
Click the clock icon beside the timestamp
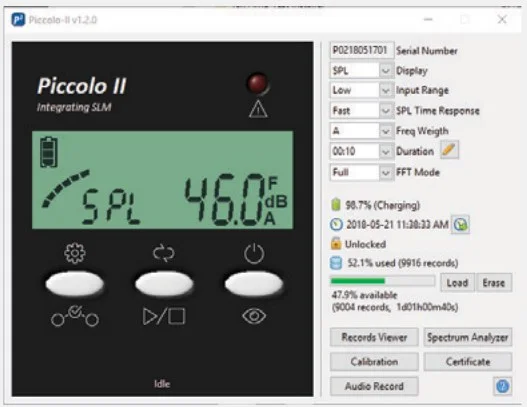pos(336,225)
